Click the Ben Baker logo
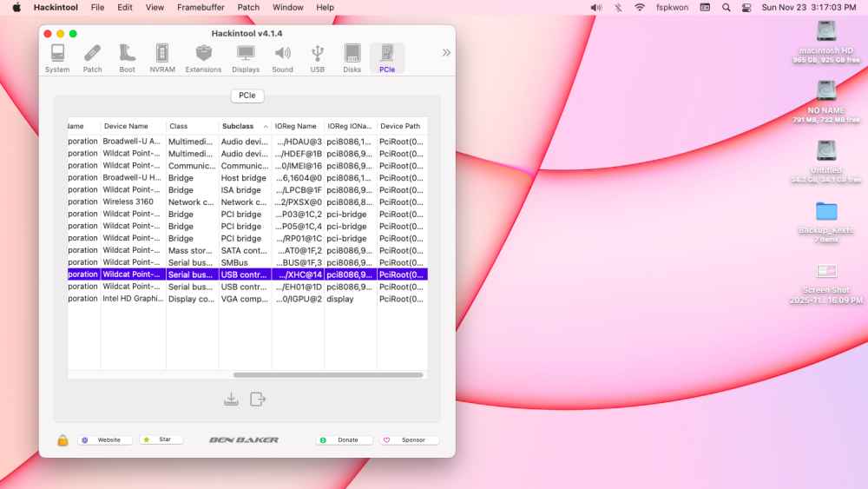868x489 pixels. (x=244, y=439)
